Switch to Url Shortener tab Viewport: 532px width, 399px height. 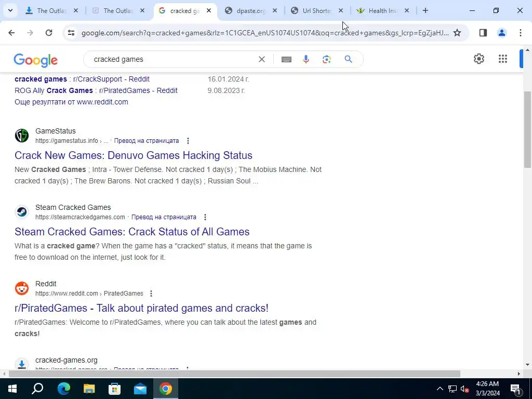(317, 10)
